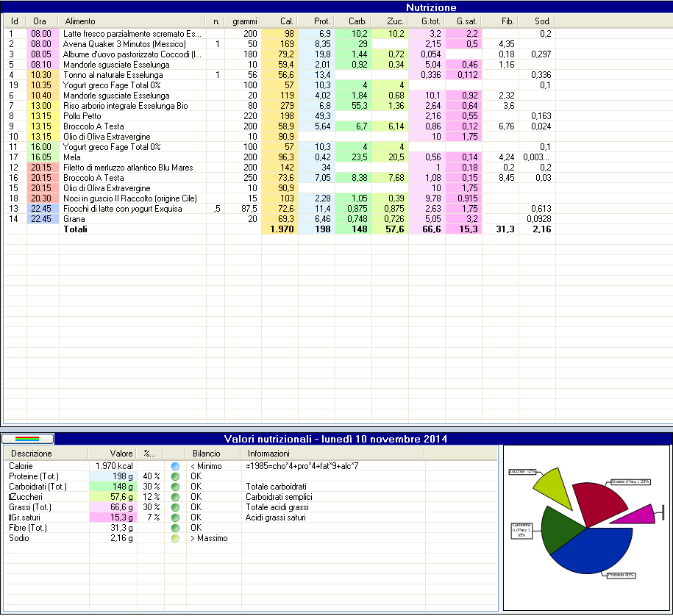
Task: Click the green status indicator for Fibre
Action: point(175,528)
